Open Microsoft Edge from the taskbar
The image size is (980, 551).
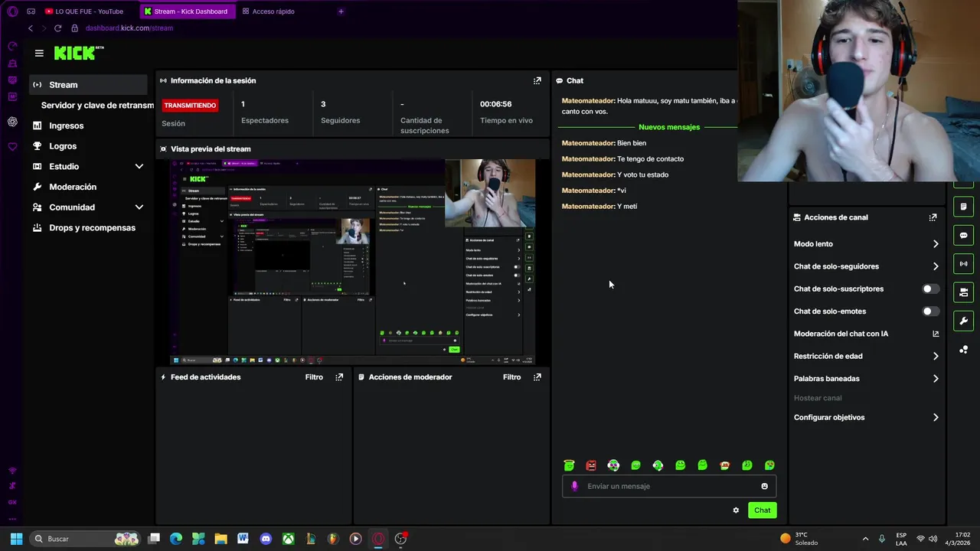coord(176,539)
